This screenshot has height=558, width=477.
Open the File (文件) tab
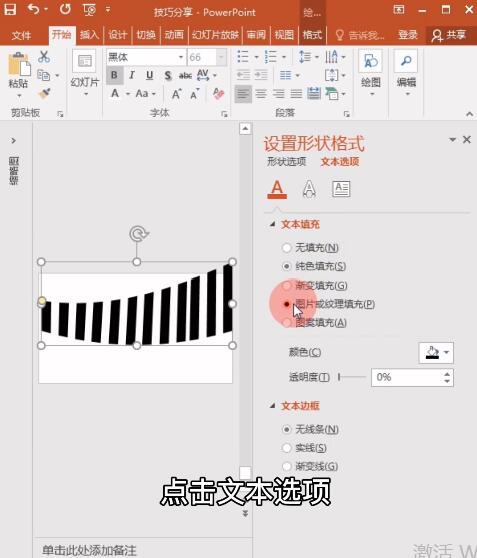point(21,35)
